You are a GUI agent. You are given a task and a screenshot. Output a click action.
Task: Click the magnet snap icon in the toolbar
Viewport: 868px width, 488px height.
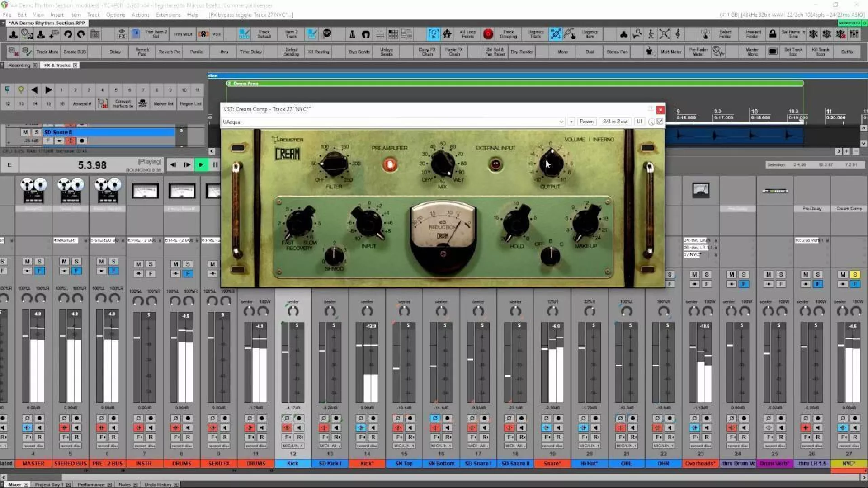pos(366,34)
